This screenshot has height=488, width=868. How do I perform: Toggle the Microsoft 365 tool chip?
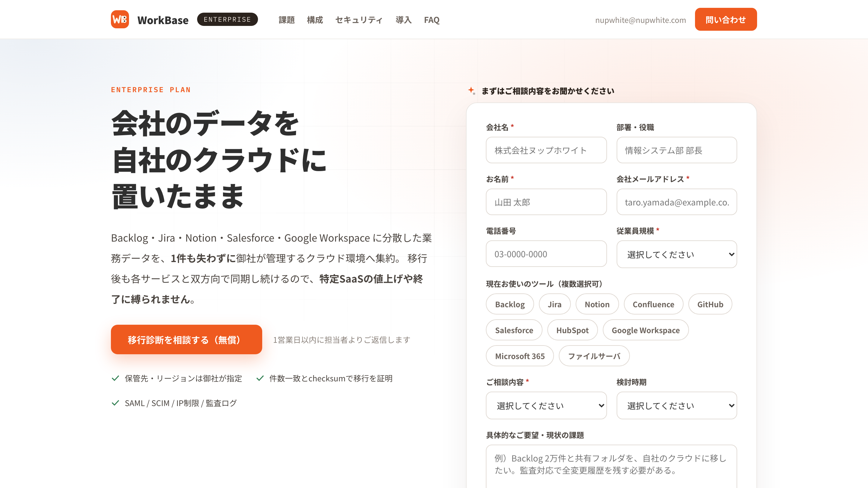pyautogui.click(x=520, y=356)
